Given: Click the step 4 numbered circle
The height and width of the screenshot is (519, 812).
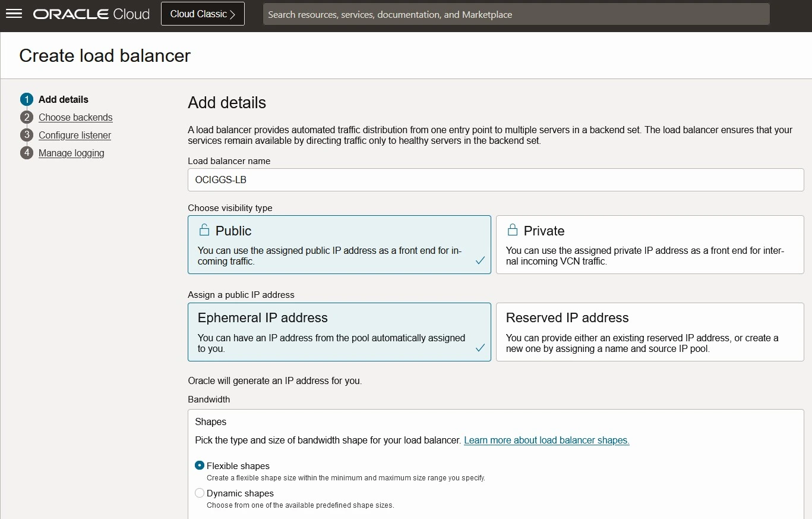Looking at the screenshot, I should [x=26, y=153].
